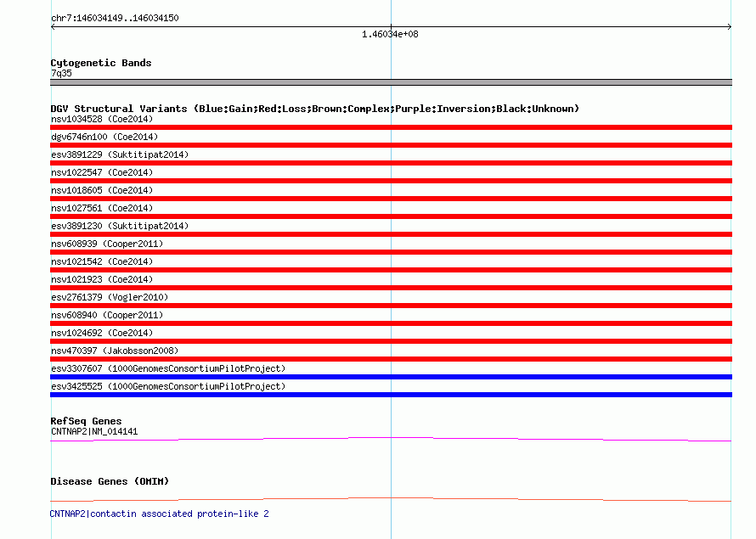Image resolution: width=756 pixels, height=539 pixels.
Task: Click the red loss bar under nsv470397
Action: tap(391, 359)
